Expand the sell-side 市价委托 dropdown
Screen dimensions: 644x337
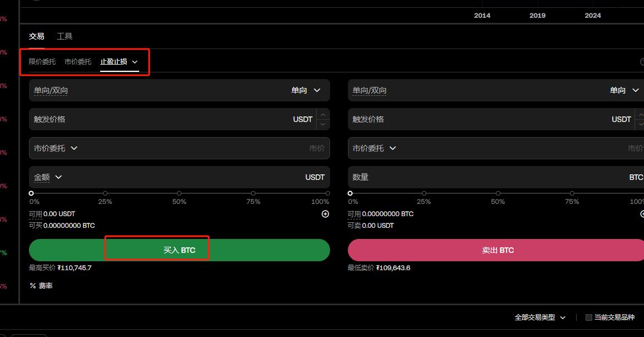[x=392, y=148]
